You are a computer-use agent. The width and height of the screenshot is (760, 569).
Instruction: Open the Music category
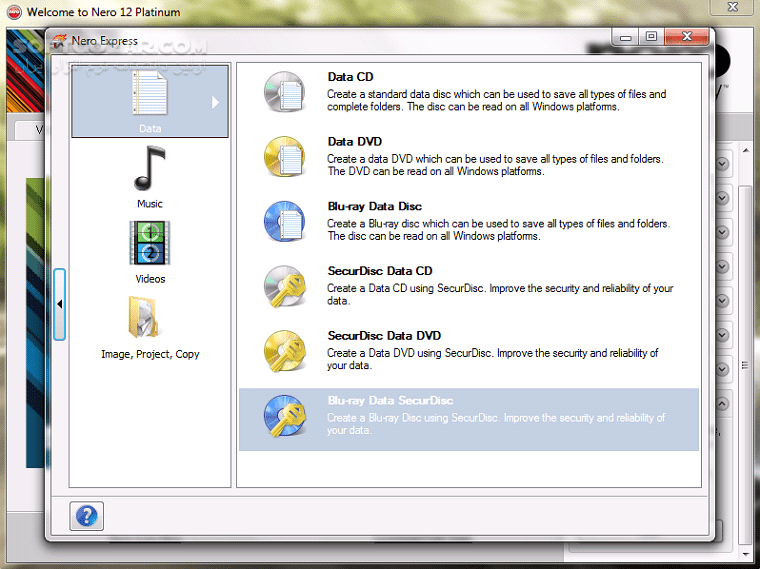point(149,170)
